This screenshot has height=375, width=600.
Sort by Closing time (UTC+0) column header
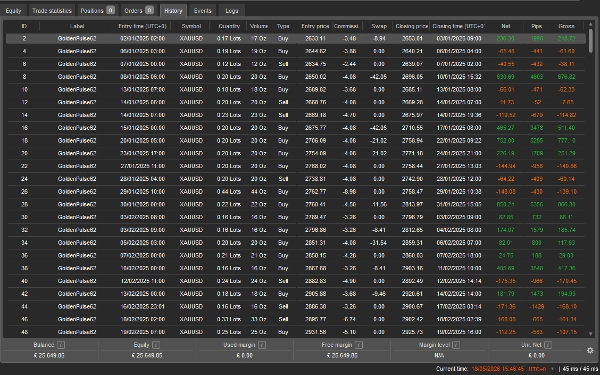point(458,26)
